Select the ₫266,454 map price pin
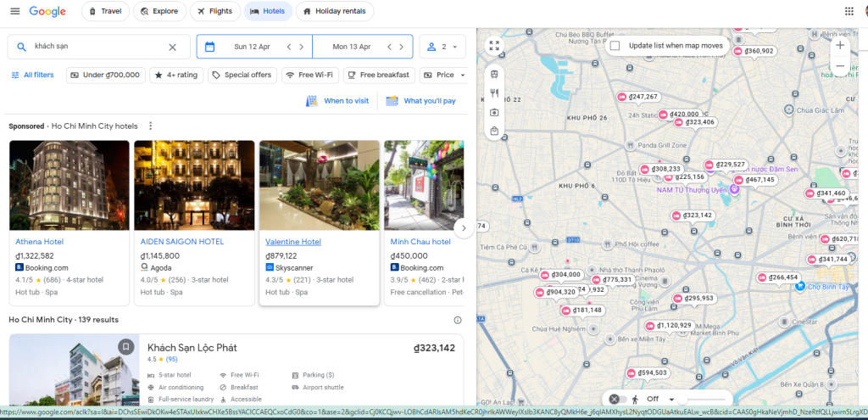 point(779,277)
